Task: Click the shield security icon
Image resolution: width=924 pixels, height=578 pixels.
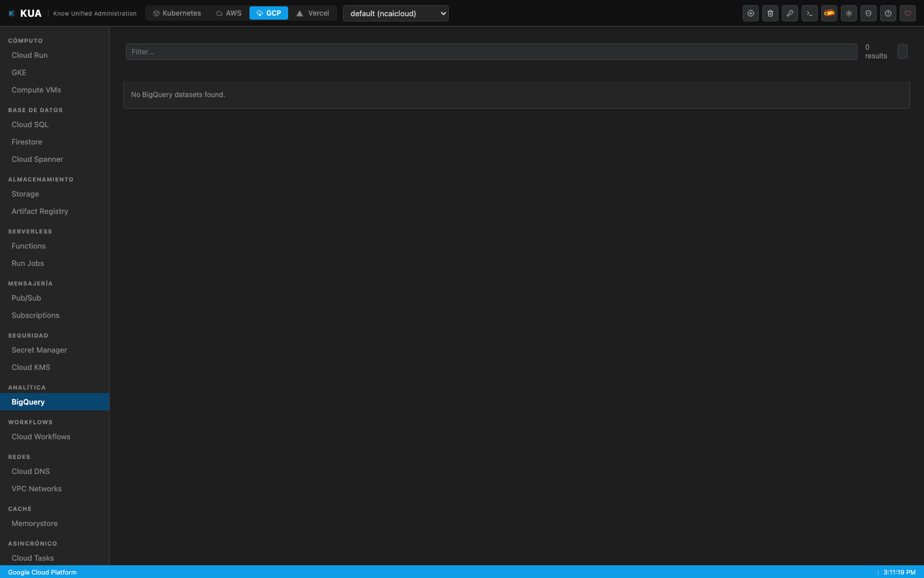Action: pos(869,13)
